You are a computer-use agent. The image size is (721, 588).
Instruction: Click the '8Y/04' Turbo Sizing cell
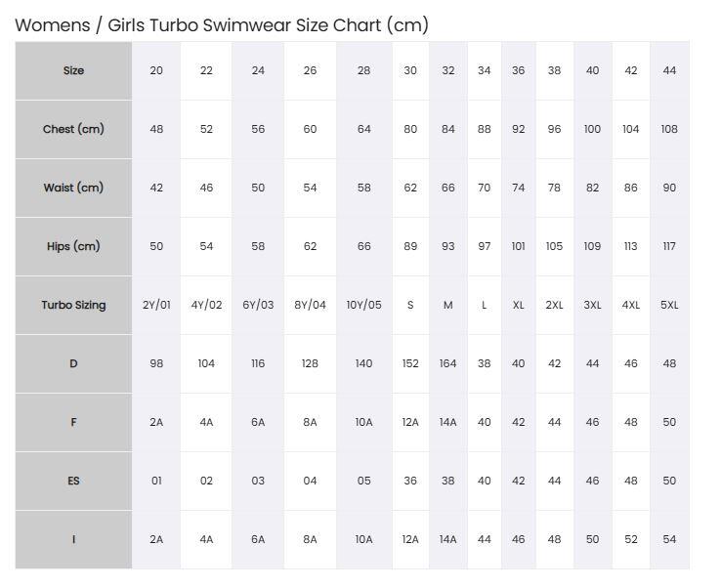coord(310,306)
